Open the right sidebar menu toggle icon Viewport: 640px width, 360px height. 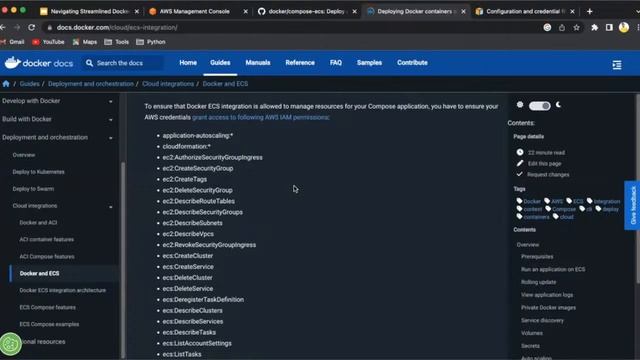tap(617, 65)
